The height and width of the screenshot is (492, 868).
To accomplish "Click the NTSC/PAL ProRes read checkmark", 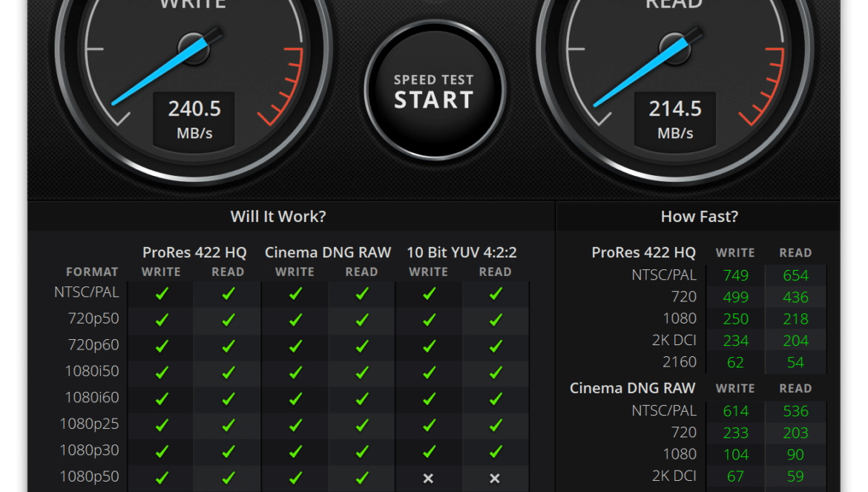I will 228,293.
